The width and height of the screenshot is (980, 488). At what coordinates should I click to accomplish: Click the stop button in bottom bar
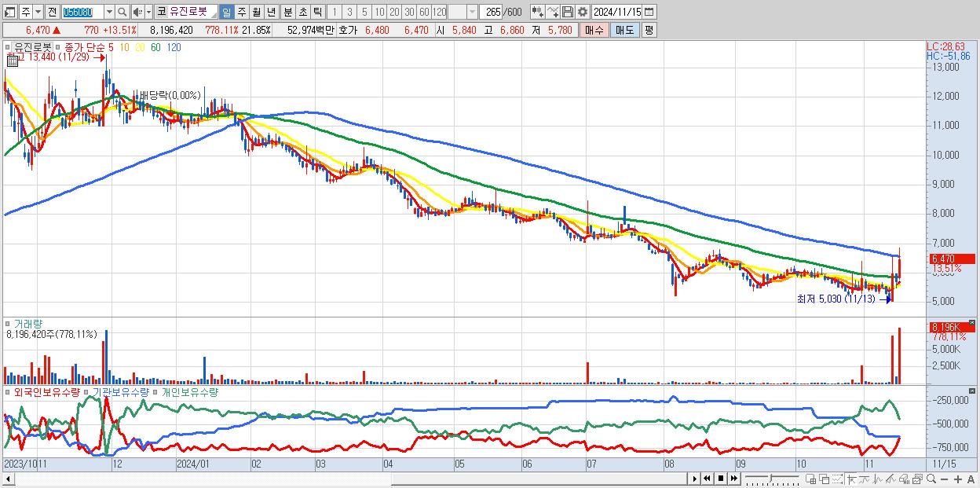click(x=721, y=479)
